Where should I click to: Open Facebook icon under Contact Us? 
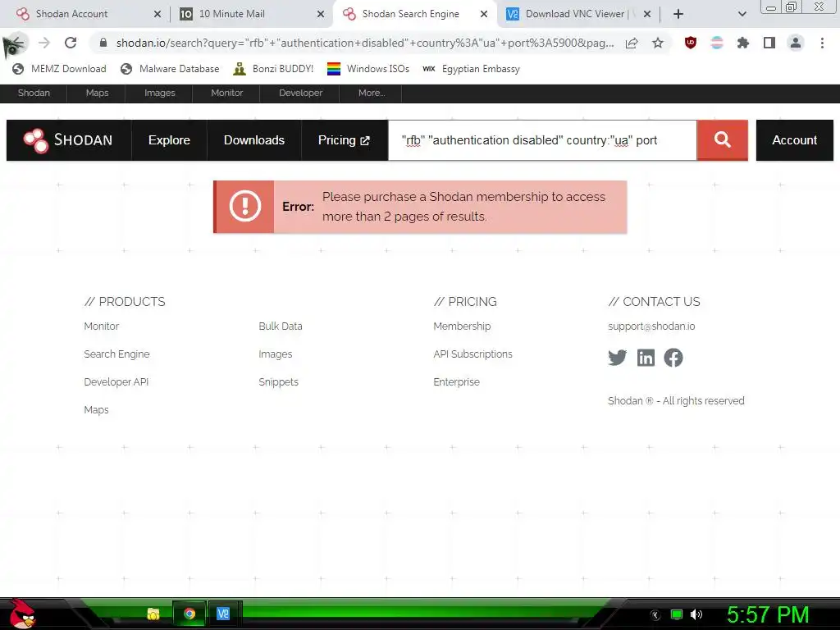click(673, 358)
